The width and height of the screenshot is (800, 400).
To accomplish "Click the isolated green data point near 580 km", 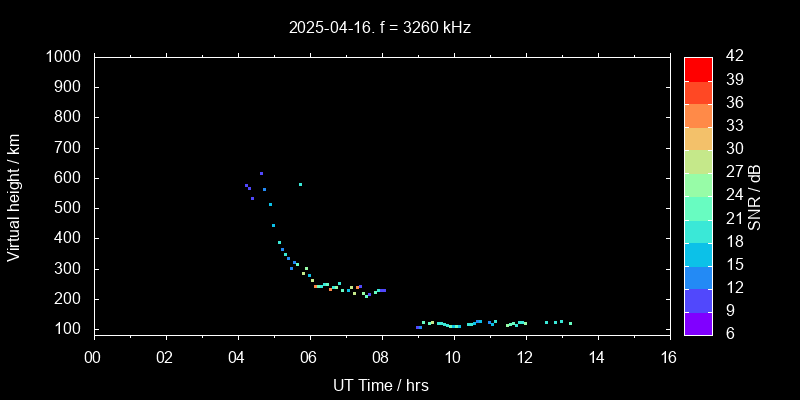I will pyautogui.click(x=300, y=184).
